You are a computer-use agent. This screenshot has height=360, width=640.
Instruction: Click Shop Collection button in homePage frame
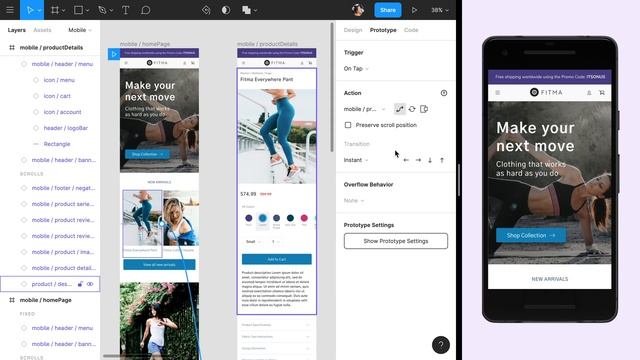coord(147,154)
